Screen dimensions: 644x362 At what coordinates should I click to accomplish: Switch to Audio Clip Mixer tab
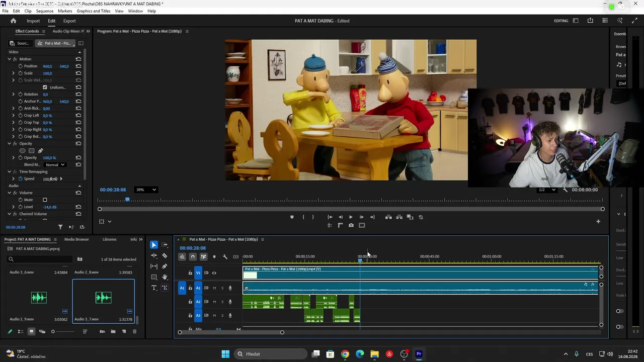point(68,31)
